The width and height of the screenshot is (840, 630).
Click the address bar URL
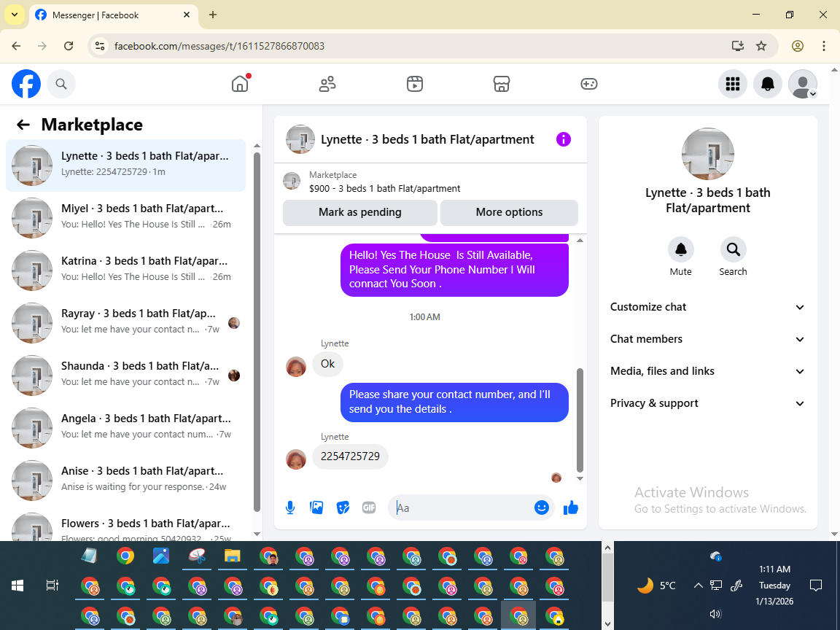[219, 46]
